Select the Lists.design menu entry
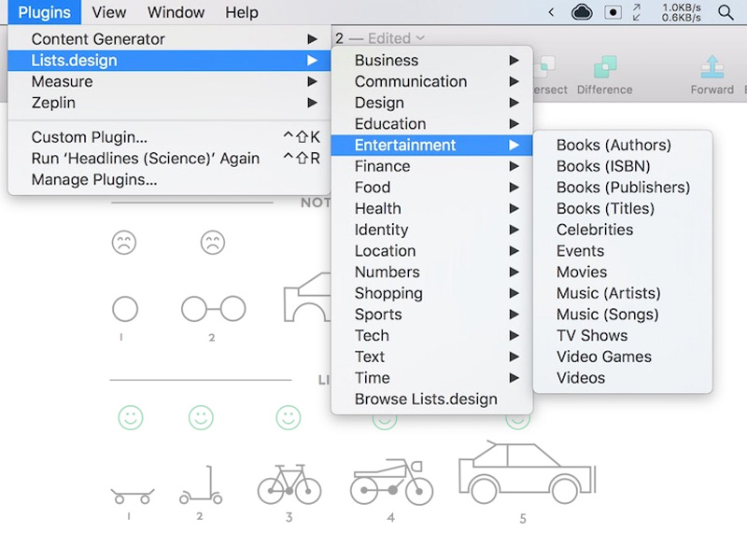 coord(169,61)
